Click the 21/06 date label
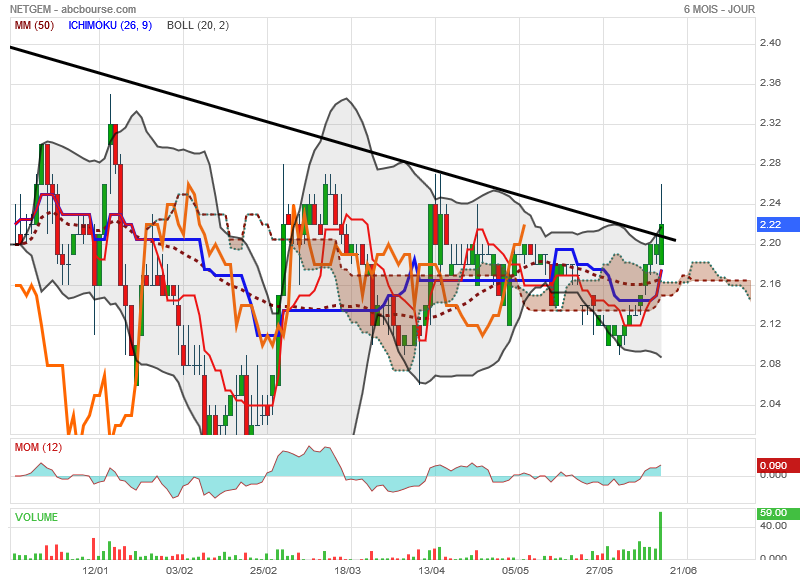Viewport: 800px width, 580px height. (x=683, y=570)
